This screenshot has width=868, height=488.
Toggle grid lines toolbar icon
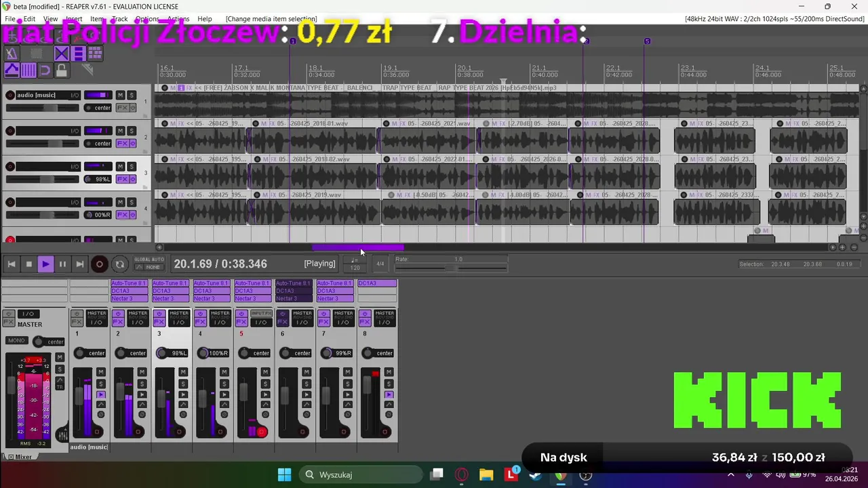tap(28, 70)
